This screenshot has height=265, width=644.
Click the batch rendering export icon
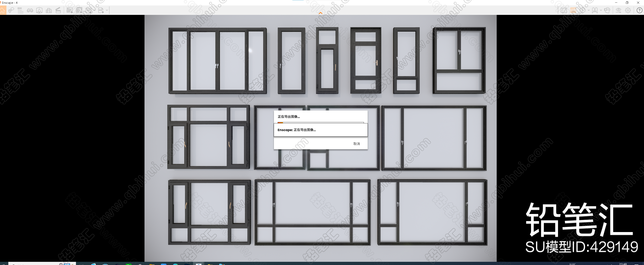point(79,10)
